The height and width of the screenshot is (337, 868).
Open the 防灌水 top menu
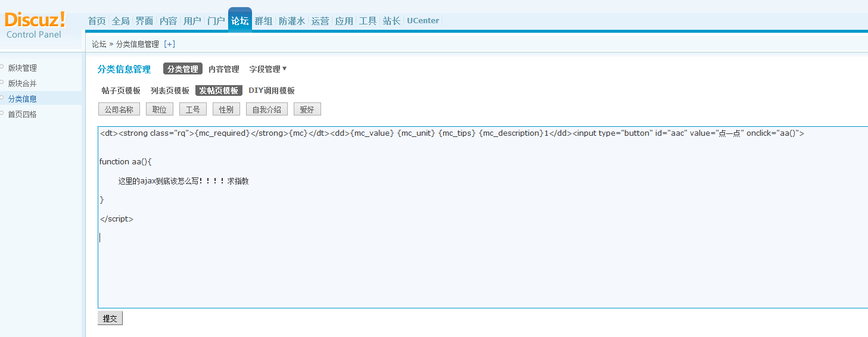(292, 21)
